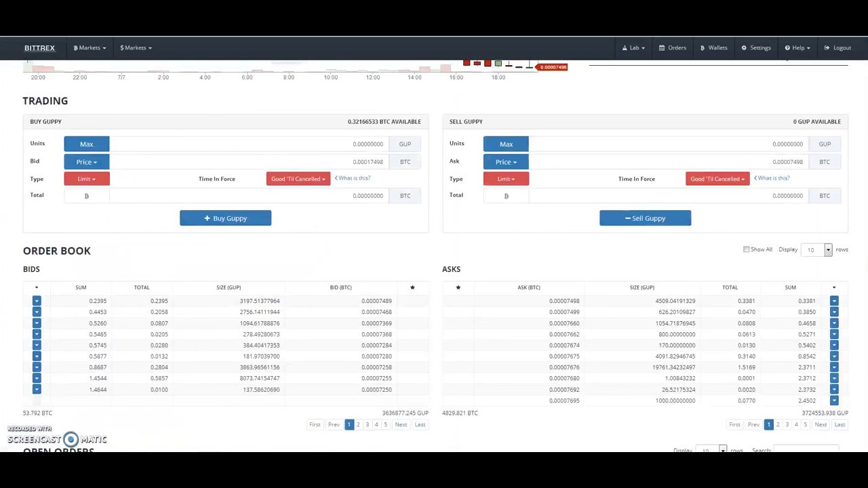Click blue arrow icon for ask 0.00007676
868x488 pixels.
(x=834, y=367)
